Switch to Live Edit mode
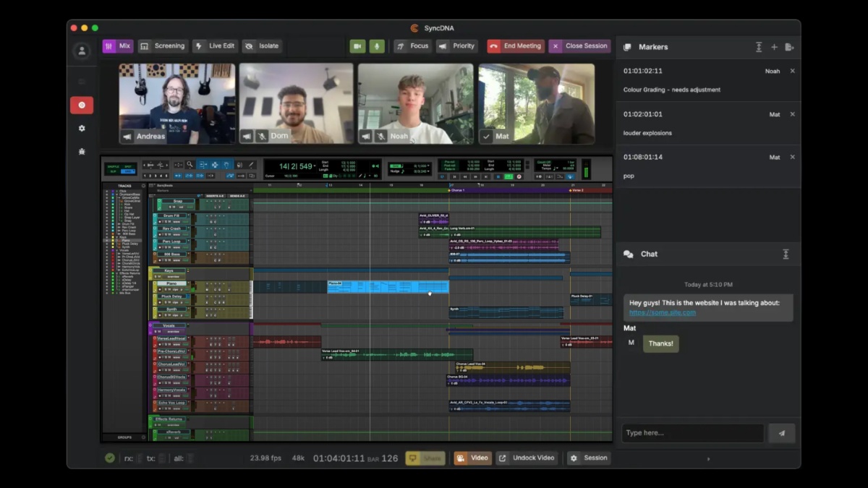 coord(215,46)
